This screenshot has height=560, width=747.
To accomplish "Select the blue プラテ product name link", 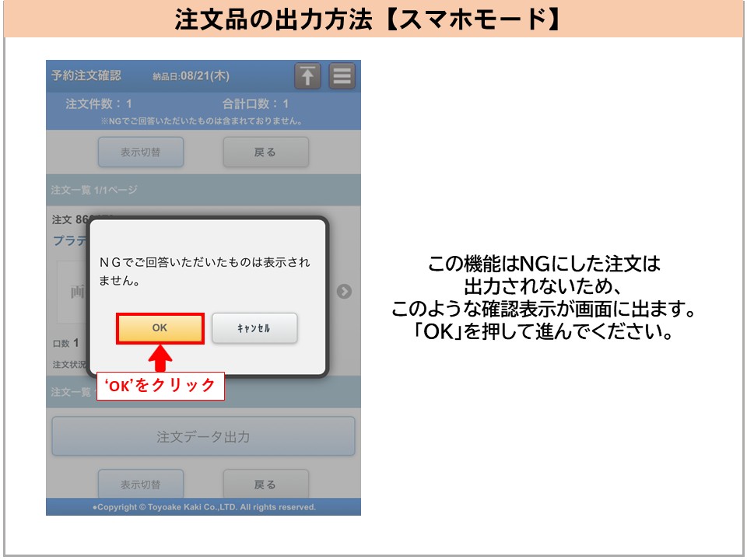I will tap(69, 241).
